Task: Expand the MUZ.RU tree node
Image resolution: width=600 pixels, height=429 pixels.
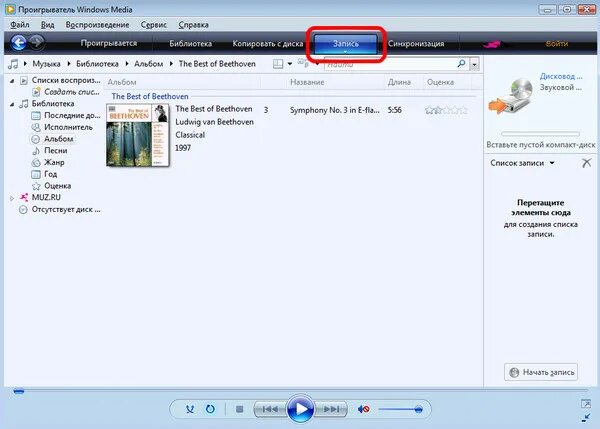Action: click(x=12, y=198)
